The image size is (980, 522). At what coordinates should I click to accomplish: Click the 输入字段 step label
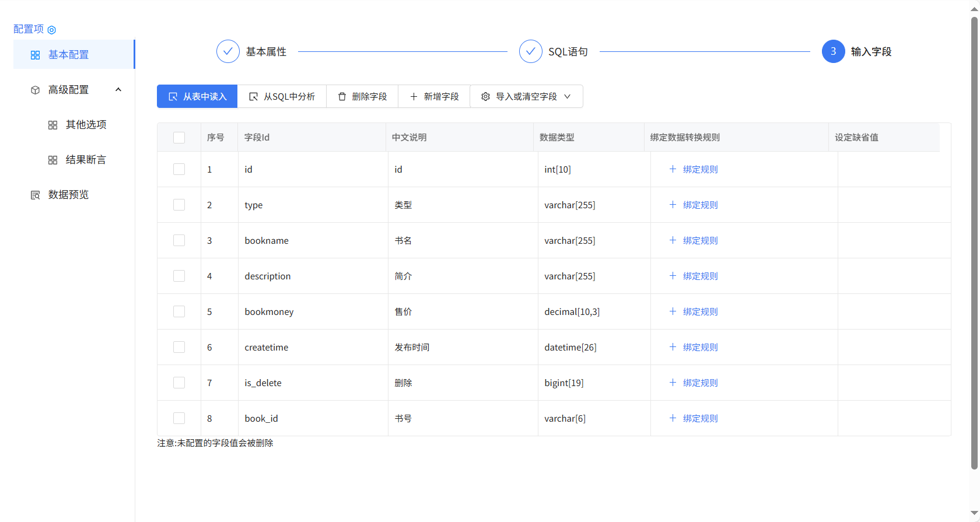coord(871,52)
